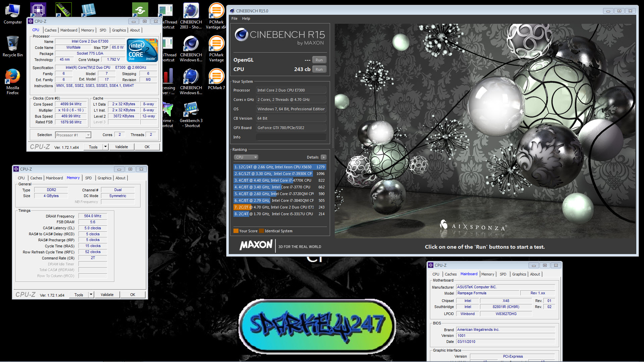
Task: Run the OpenGL benchmark test
Action: point(319,60)
